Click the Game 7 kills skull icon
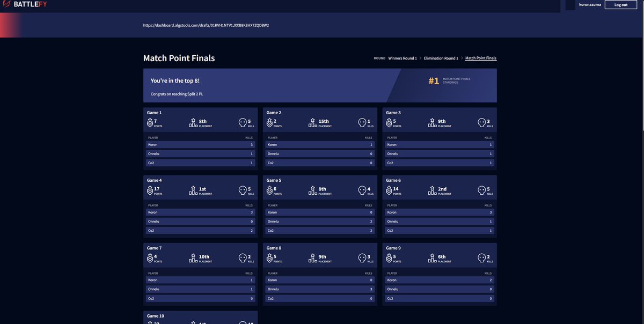The image size is (644, 324). point(243,258)
